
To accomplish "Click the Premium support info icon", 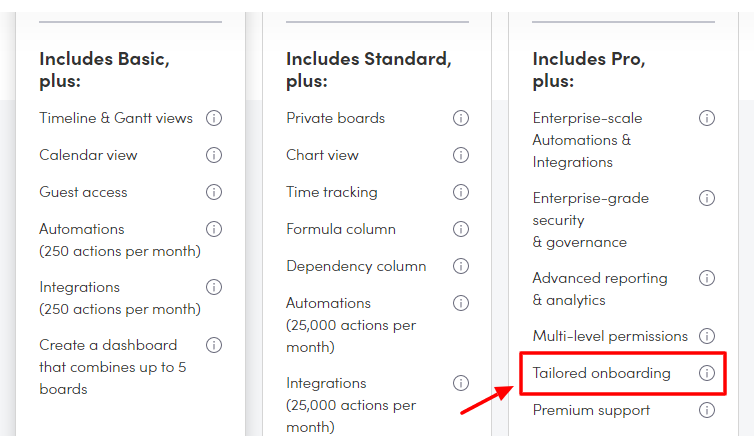I will (x=707, y=410).
